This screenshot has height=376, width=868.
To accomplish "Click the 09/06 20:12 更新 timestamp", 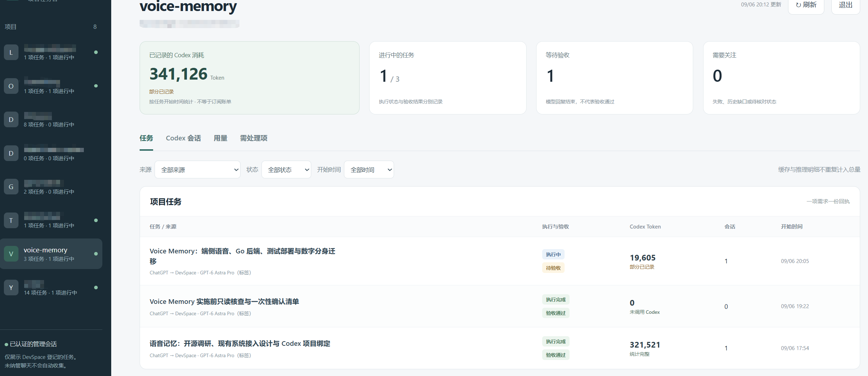I will [761, 5].
